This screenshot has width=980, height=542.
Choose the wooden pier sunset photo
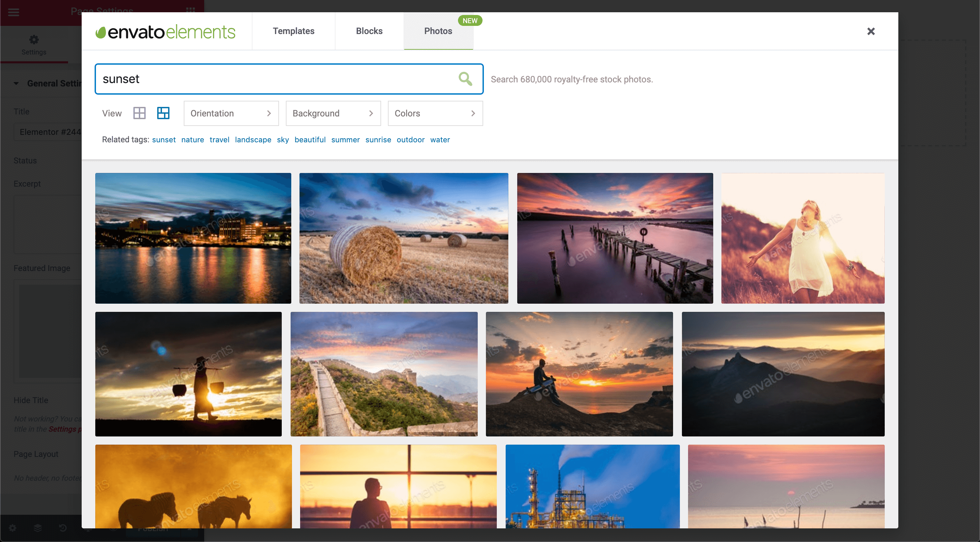pyautogui.click(x=615, y=238)
